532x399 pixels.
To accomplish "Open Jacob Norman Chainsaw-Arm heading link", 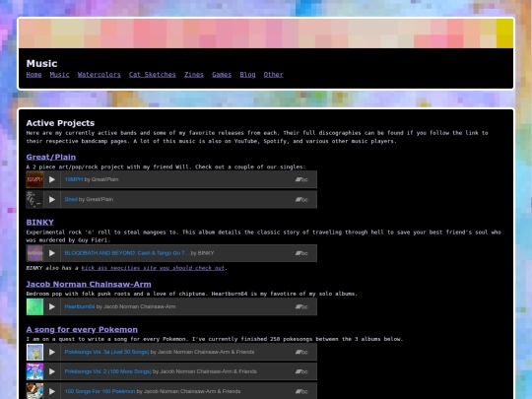I will (89, 285).
